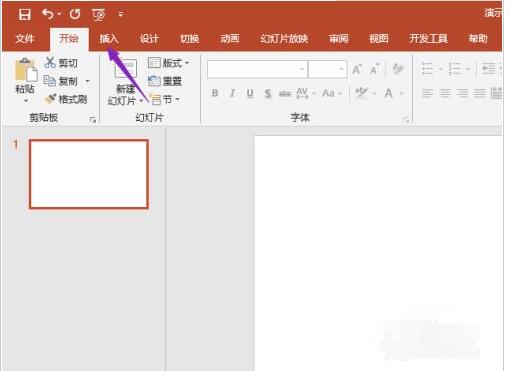Open the 节 section dropdown
The width and height of the screenshot is (510, 371).
click(165, 99)
